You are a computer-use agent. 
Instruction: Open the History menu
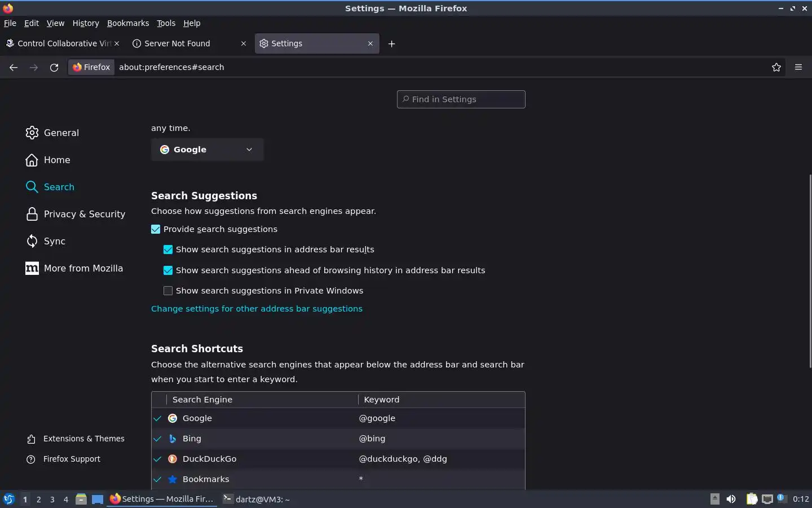86,23
